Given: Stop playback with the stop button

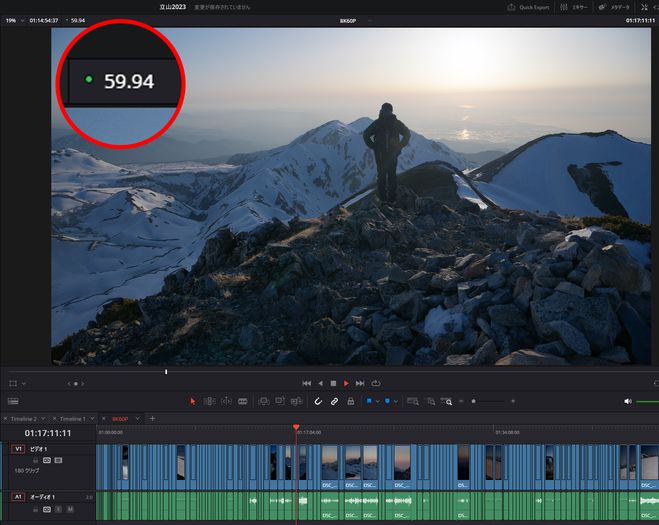Looking at the screenshot, I should pos(333,383).
